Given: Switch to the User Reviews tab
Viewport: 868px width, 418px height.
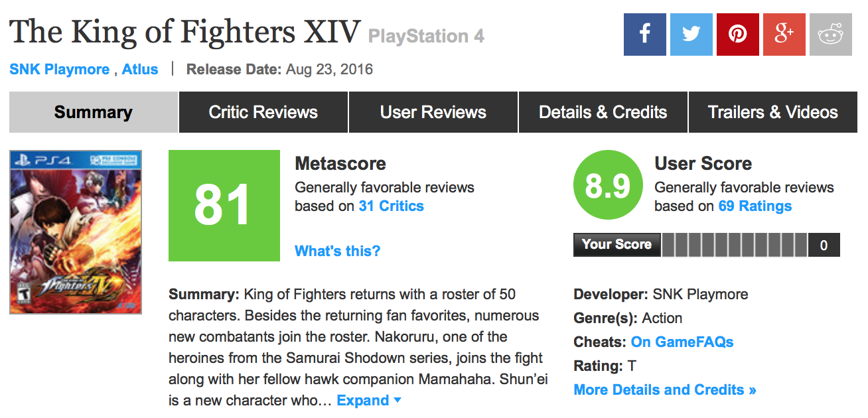Looking at the screenshot, I should [433, 112].
